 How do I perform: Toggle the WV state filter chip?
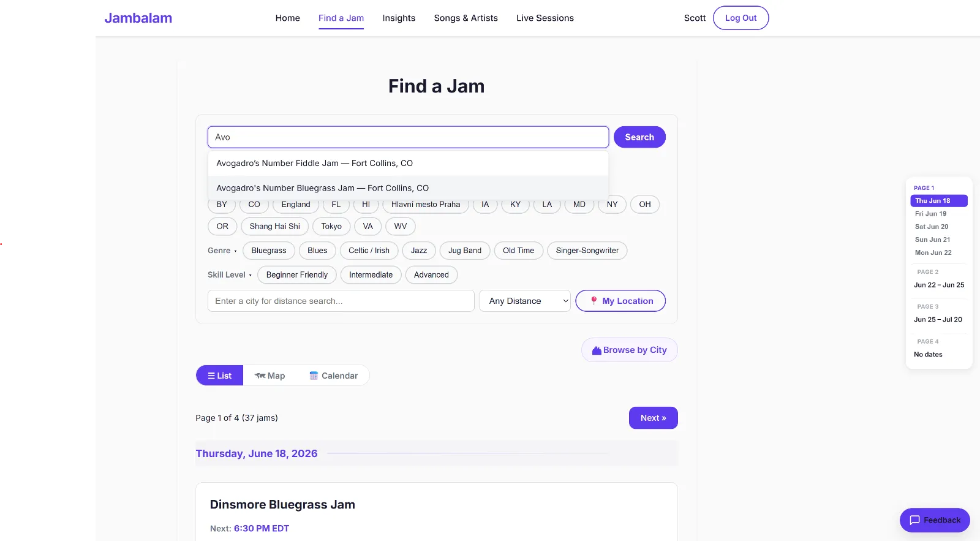401,227
